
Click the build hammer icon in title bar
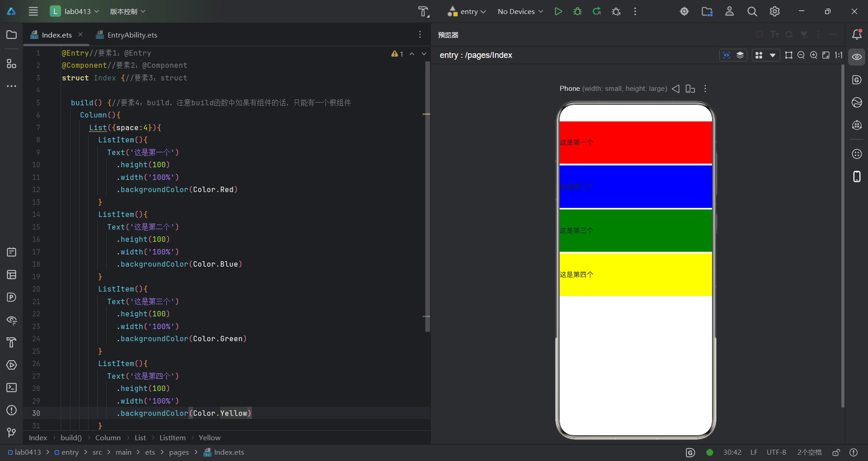pyautogui.click(x=423, y=11)
